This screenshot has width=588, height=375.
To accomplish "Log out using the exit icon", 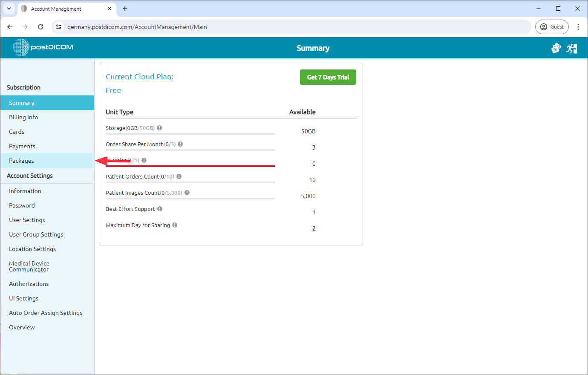I will (572, 48).
